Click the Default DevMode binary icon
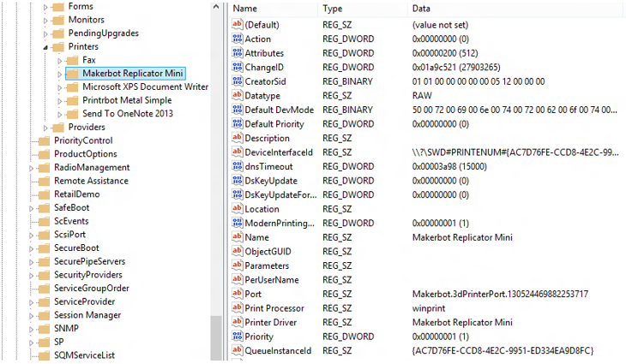Viewport: 626px width, 364px height. 238,110
